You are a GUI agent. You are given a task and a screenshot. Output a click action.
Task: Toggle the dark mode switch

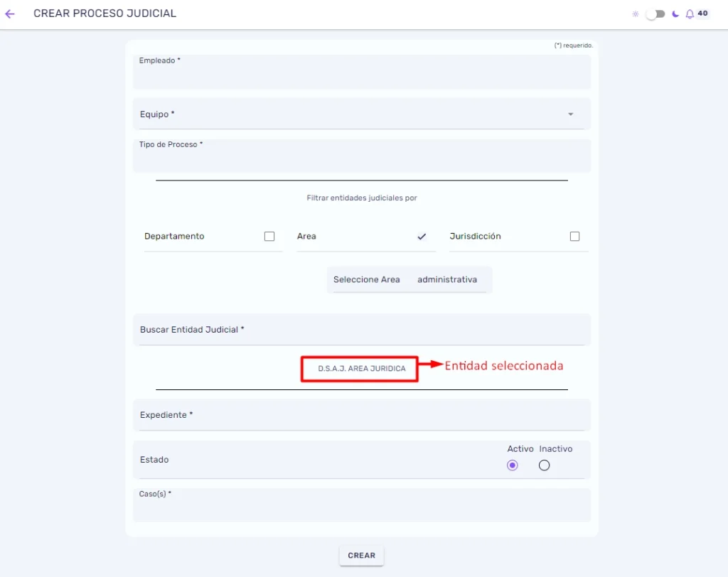[655, 14]
